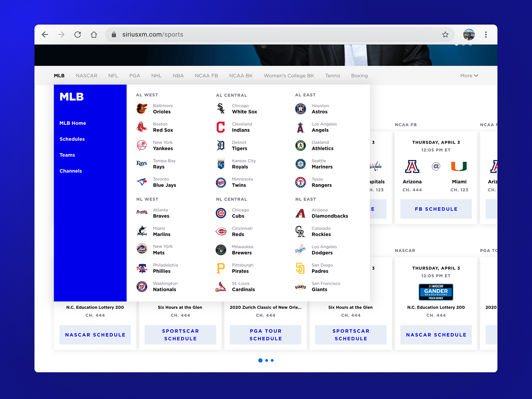Click the Kansas City Royals logo
532x399 pixels.
click(x=221, y=164)
